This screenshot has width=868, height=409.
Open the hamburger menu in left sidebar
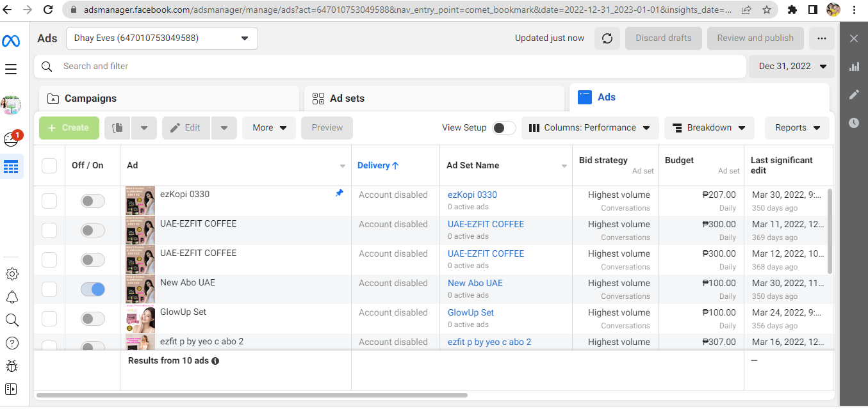coord(11,69)
